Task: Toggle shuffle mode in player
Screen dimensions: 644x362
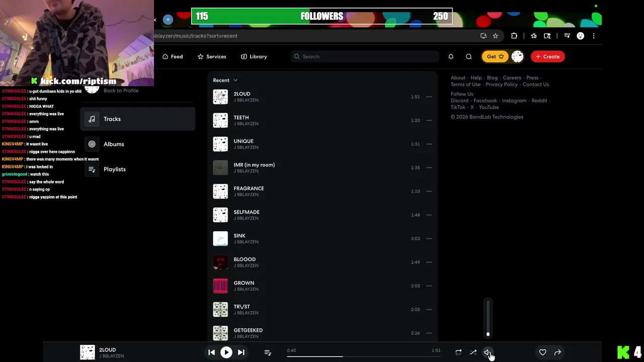Action: point(473,352)
